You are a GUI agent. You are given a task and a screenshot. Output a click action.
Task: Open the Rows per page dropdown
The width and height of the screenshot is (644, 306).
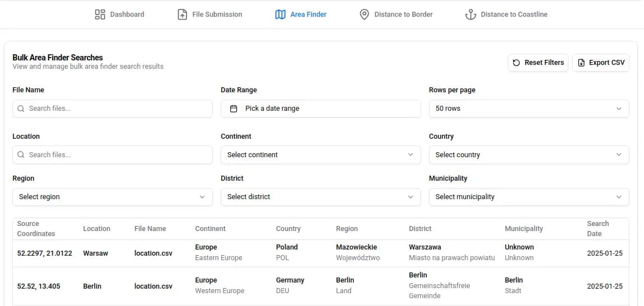(x=529, y=109)
